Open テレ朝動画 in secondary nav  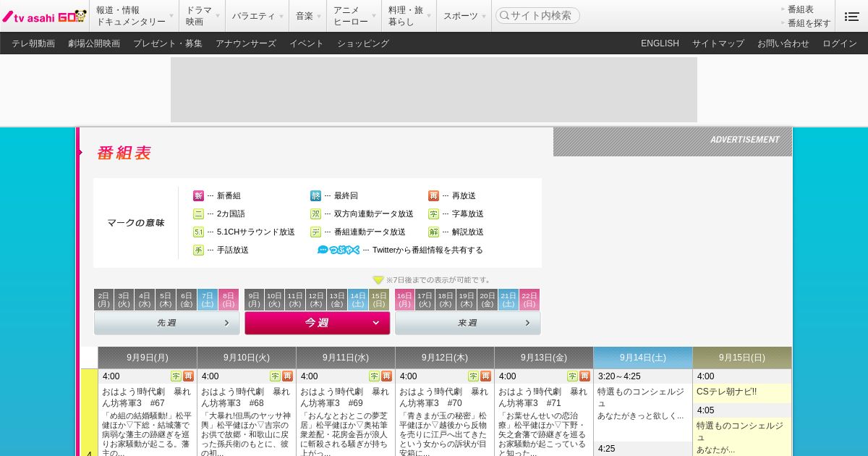click(33, 43)
